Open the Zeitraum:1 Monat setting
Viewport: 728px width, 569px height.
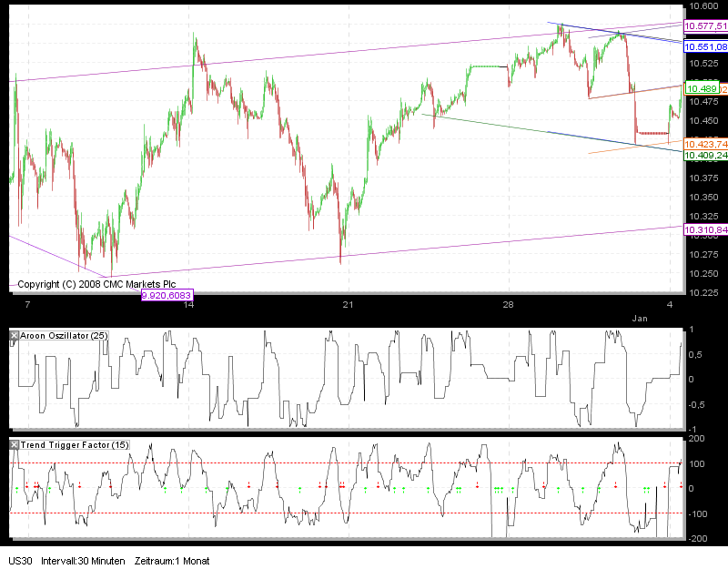[171, 562]
